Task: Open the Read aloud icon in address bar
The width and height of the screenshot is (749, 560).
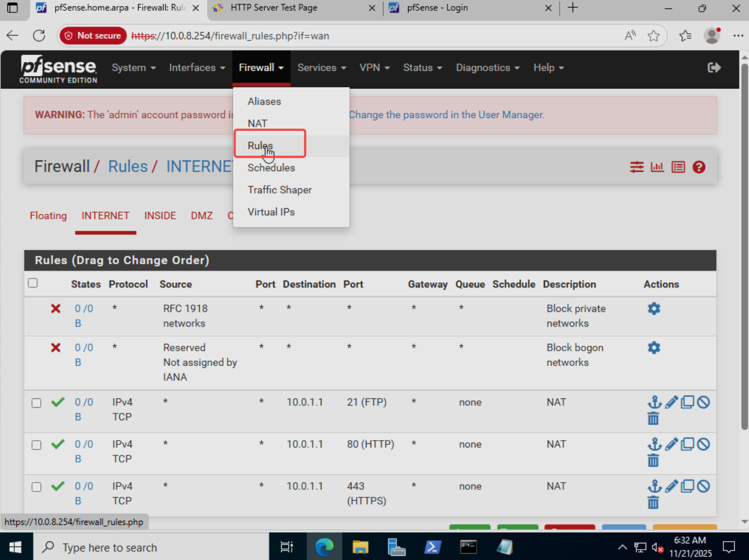Action: (x=630, y=36)
